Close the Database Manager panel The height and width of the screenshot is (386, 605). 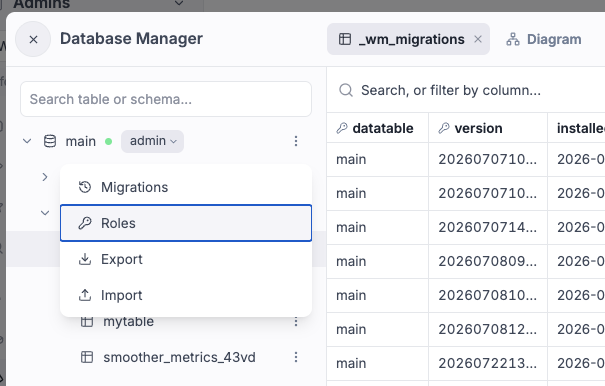click(x=33, y=39)
